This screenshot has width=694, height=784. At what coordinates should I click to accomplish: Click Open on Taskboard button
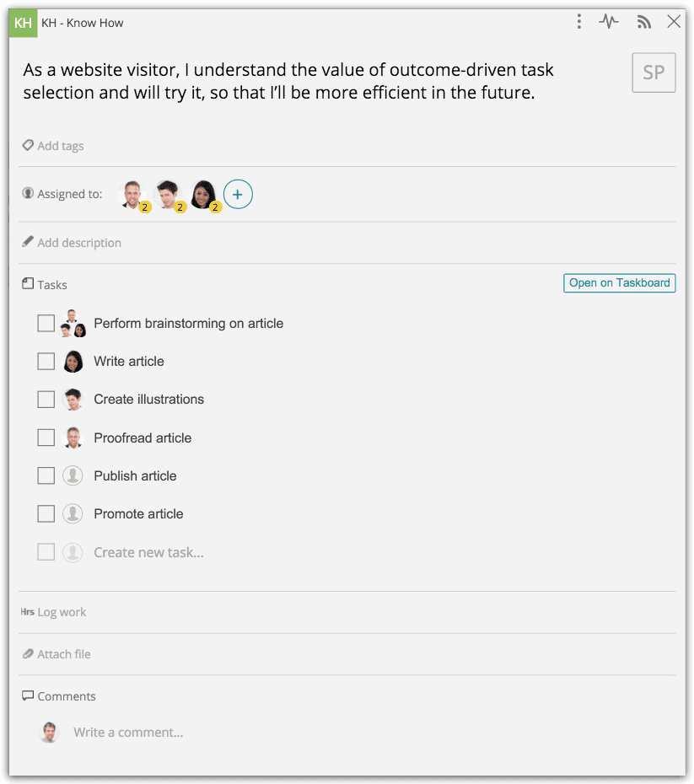(619, 283)
